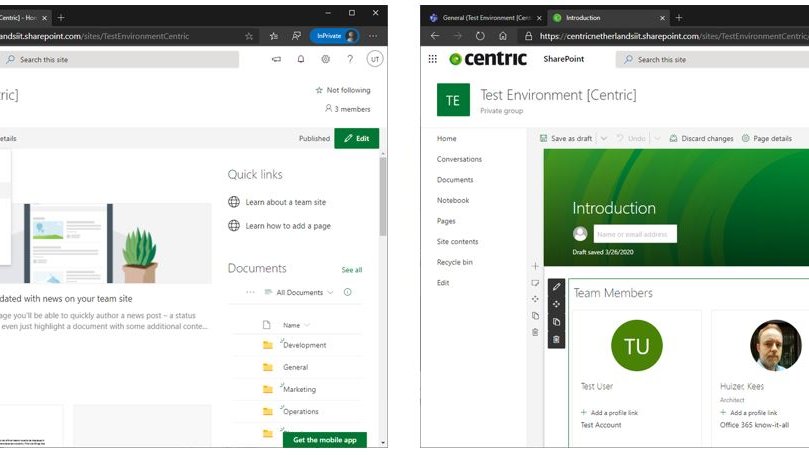This screenshot has height=455, width=809.
Task: Open Learn about a team site link
Action: point(285,202)
